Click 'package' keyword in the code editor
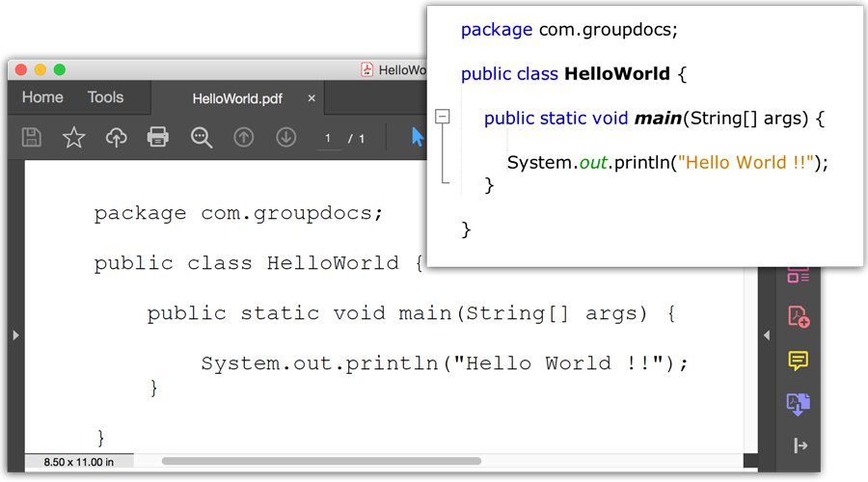868x482 pixels. coord(497,29)
